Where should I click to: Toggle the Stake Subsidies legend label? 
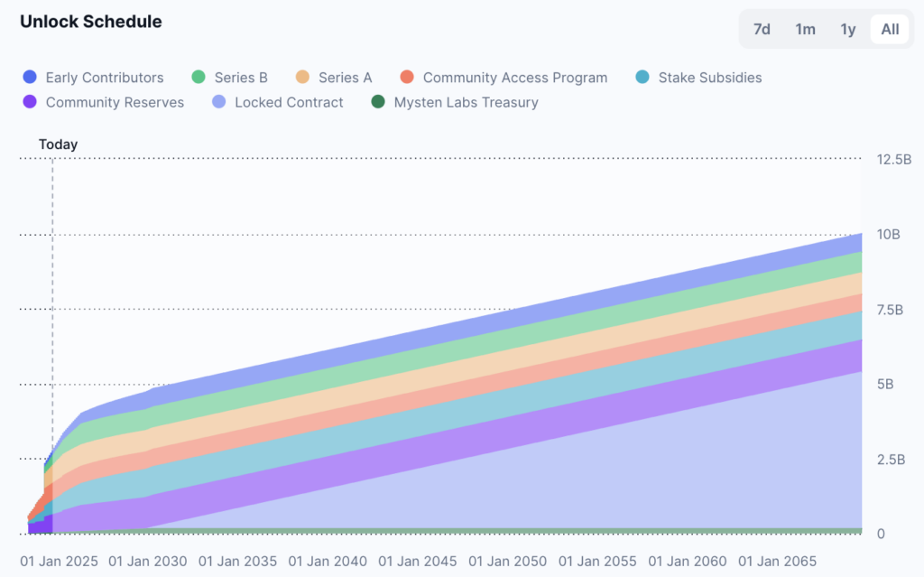coord(709,78)
